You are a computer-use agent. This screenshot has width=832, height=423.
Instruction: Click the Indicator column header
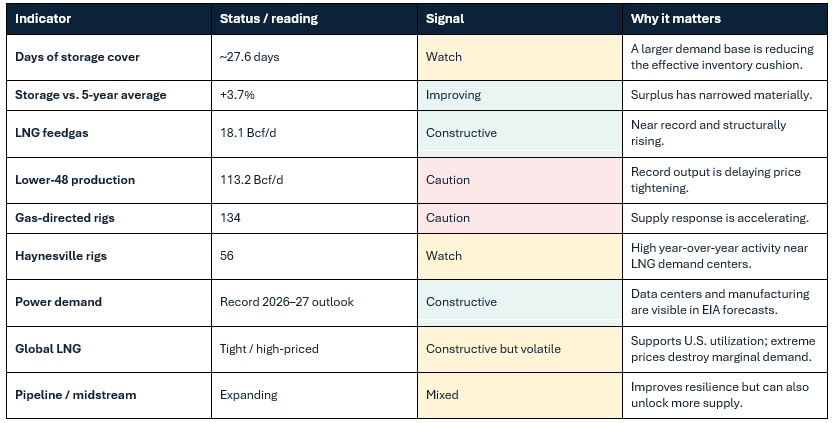pyautogui.click(x=109, y=19)
